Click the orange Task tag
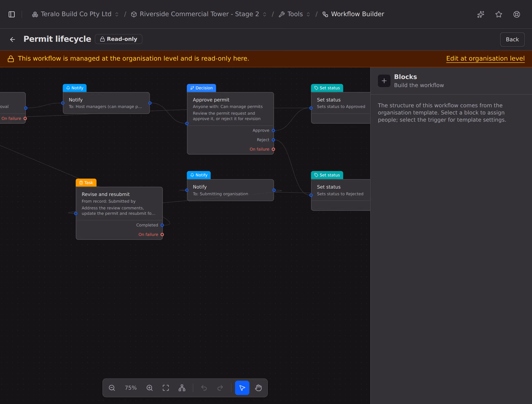The image size is (532, 404). pos(86,183)
